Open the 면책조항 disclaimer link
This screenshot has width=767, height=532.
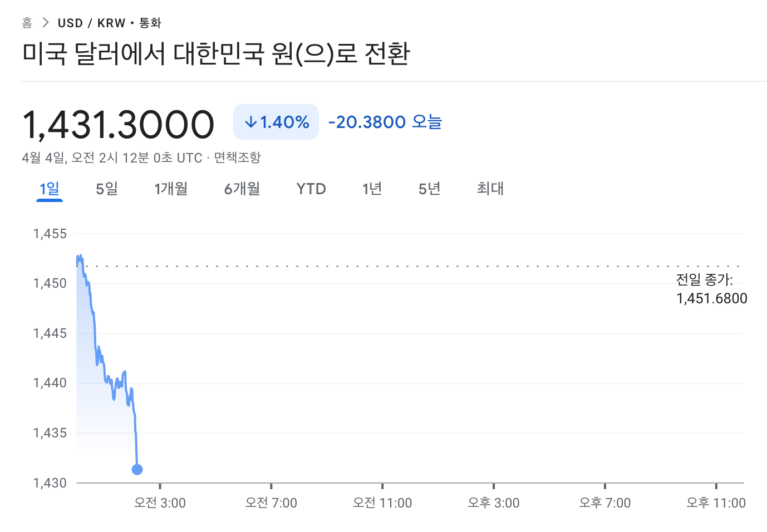pos(238,158)
